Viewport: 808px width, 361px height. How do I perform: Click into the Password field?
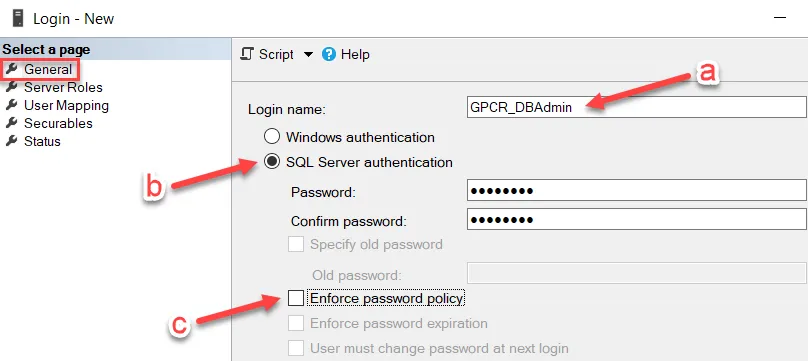(636, 190)
